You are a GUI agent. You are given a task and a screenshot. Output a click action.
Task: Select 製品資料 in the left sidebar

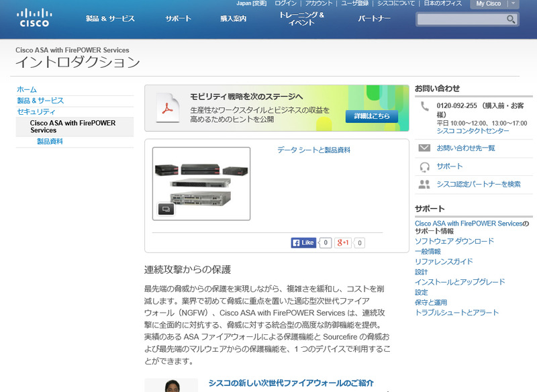(x=50, y=142)
